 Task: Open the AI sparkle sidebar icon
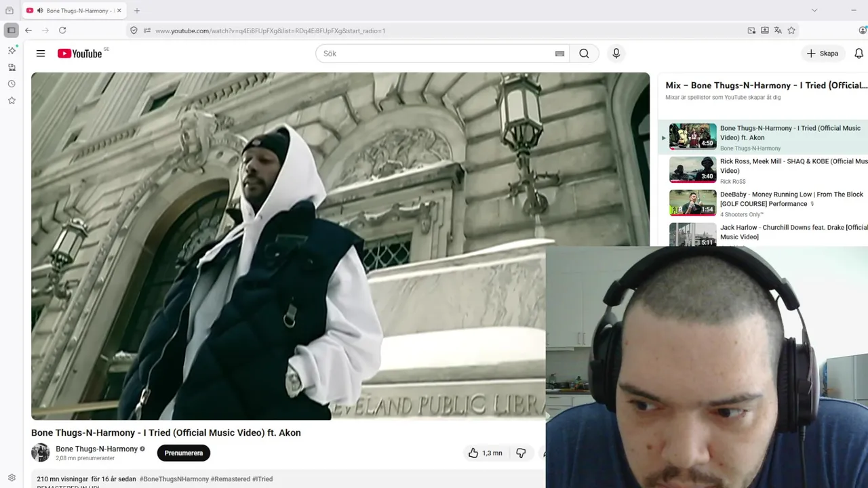click(x=12, y=50)
